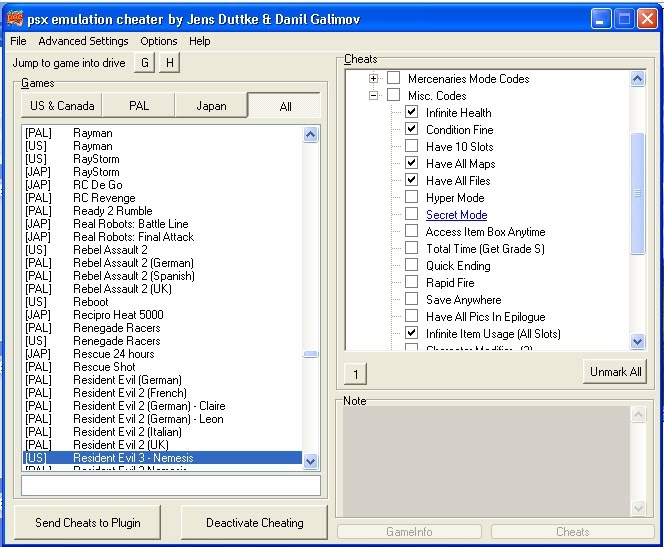The width and height of the screenshot is (664, 547).
Task: Uncheck Have All Maps
Action: click(411, 163)
